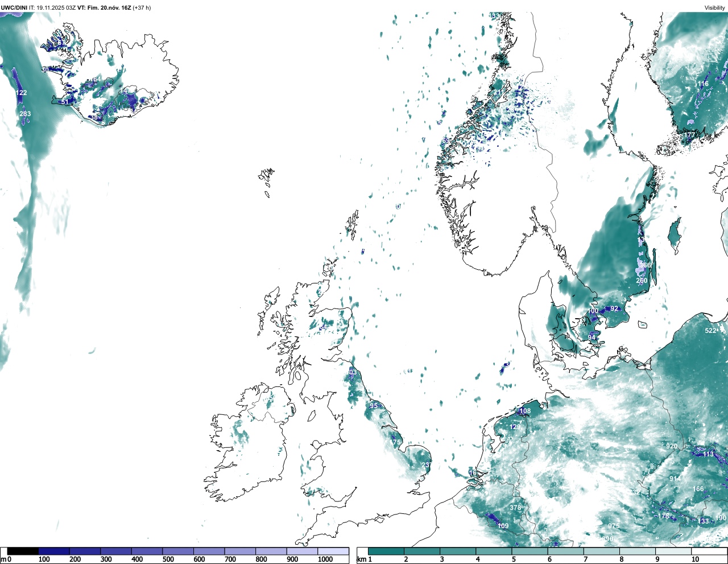Click the '1000' tick label on meter scale

pos(325,559)
